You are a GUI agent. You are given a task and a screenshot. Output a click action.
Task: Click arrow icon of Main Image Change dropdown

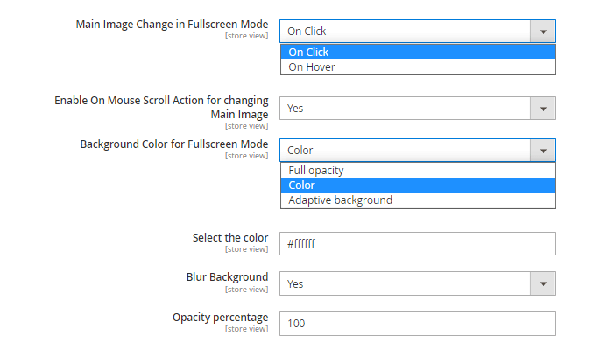coord(543,31)
